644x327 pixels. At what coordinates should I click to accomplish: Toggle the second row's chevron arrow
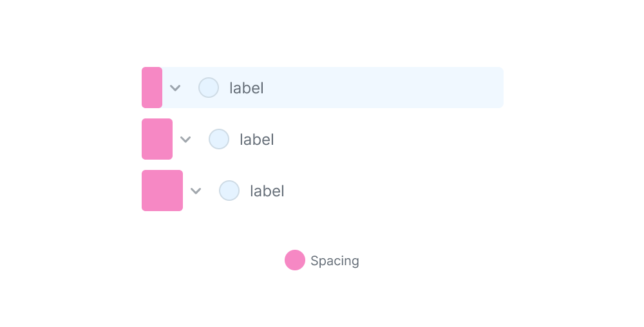185,139
